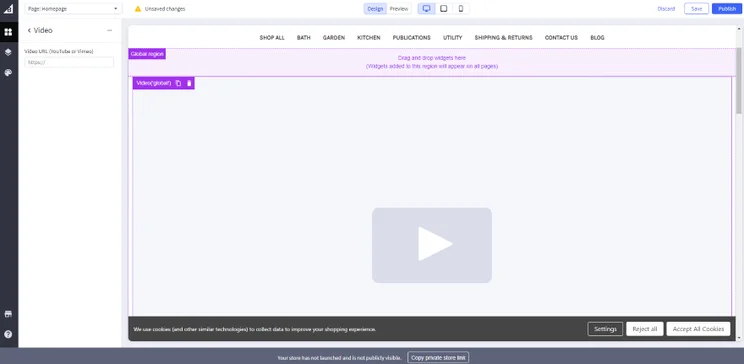Open the Help question mark icon
Viewport: 744px width, 364px height.
tap(8, 334)
